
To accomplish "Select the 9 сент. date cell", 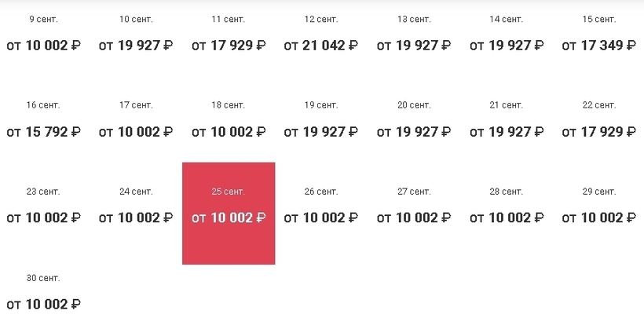I will pyautogui.click(x=43, y=35).
